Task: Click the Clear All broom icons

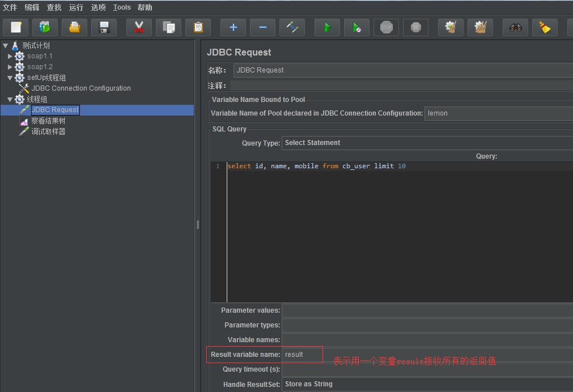Action: [x=480, y=27]
